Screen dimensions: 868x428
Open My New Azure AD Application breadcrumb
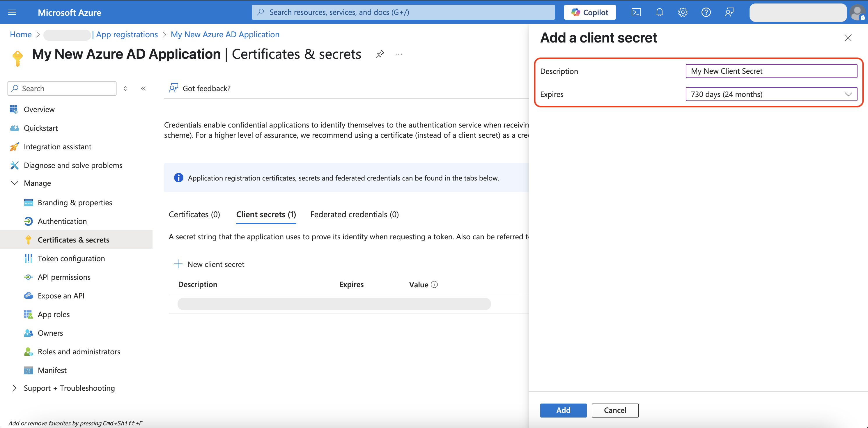click(x=225, y=34)
